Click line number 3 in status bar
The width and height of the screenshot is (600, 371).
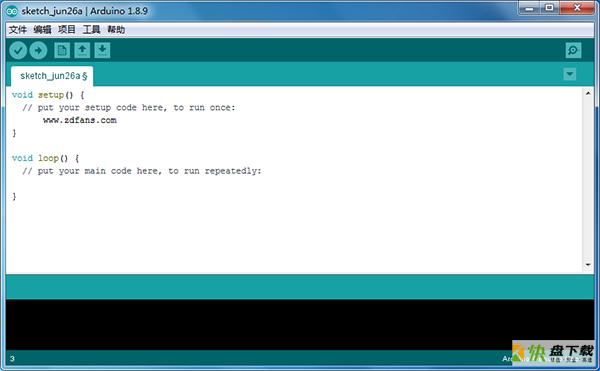12,359
